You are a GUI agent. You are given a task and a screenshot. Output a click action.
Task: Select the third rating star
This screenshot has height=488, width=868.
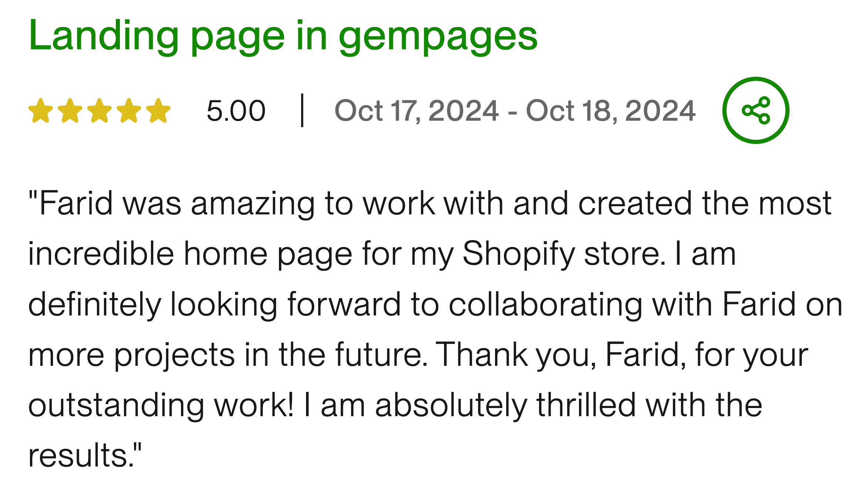[x=100, y=110]
